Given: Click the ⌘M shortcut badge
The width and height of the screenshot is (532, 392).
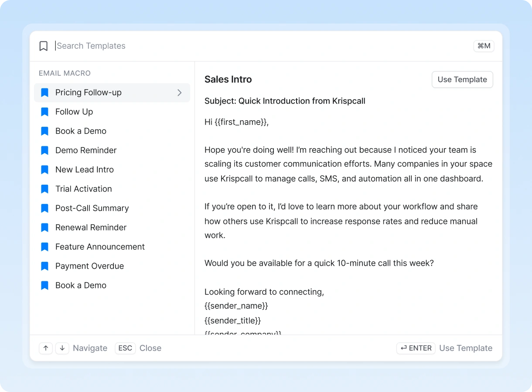Looking at the screenshot, I should [x=484, y=46].
